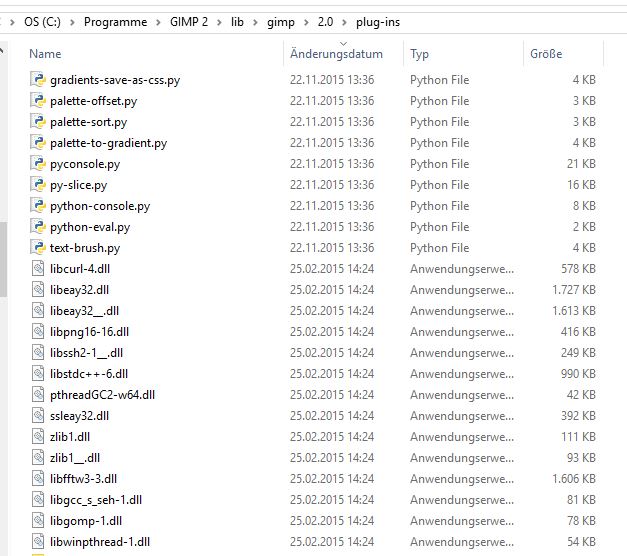Click DLL icon of libpng16-16.dll
The width and height of the screenshot is (627, 556).
pyautogui.click(x=38, y=331)
